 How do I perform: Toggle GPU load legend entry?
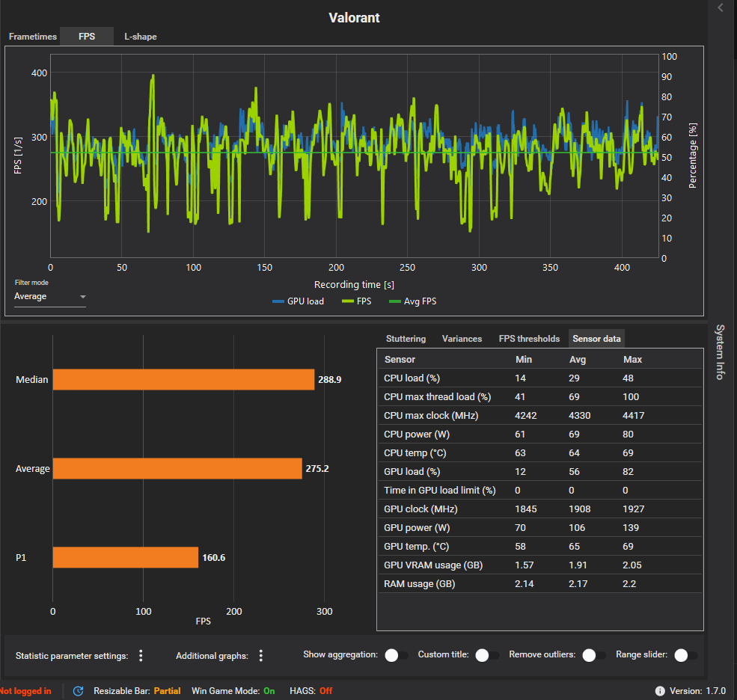[x=298, y=301]
